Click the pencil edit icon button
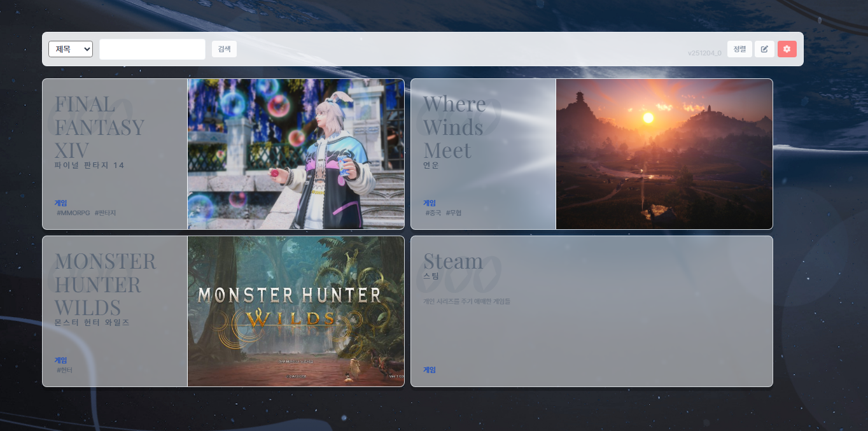Image resolution: width=868 pixels, height=431 pixels. pos(764,49)
